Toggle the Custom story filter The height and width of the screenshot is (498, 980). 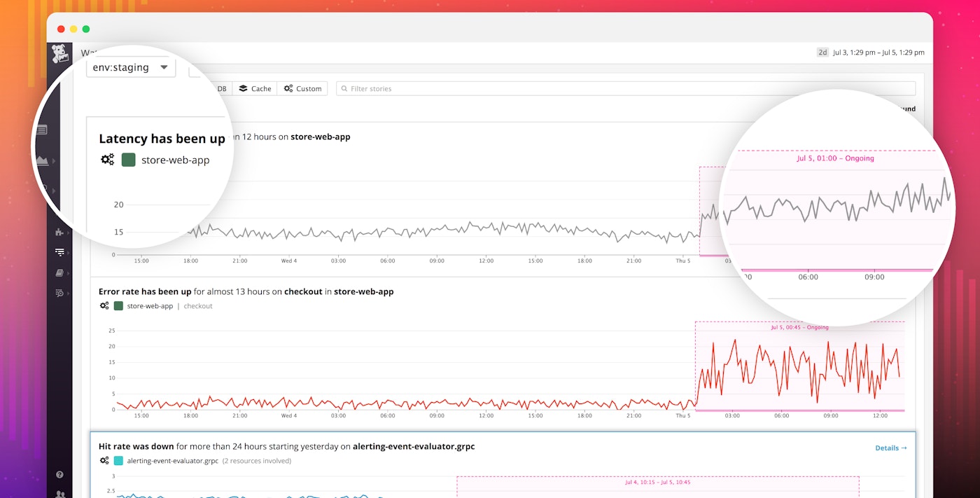(302, 88)
